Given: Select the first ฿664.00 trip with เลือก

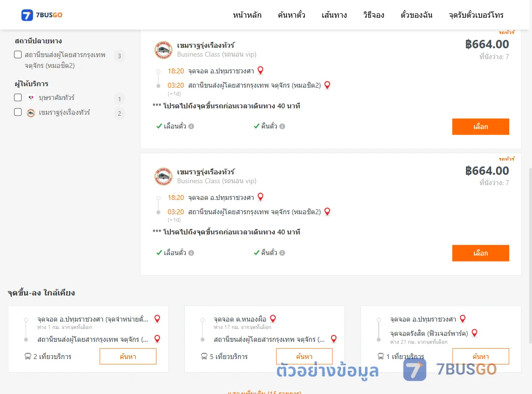Looking at the screenshot, I should (x=480, y=127).
